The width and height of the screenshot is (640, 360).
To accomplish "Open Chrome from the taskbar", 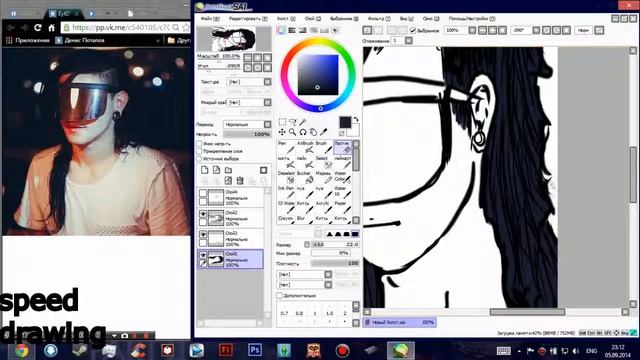I will click(21, 350).
